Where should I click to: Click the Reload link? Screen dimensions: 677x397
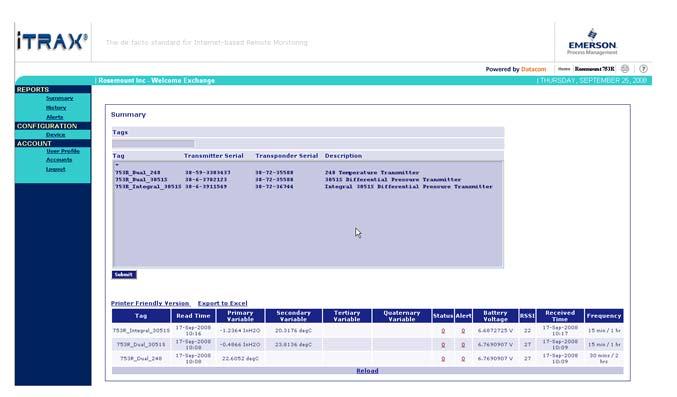[x=367, y=371]
